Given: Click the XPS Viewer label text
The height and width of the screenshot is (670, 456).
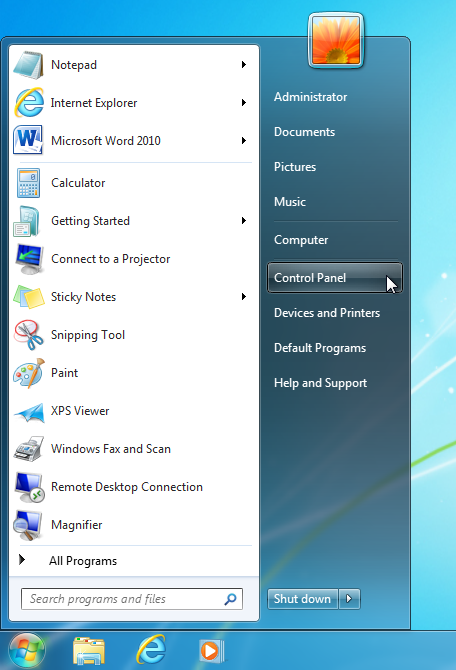Looking at the screenshot, I should coord(80,411).
